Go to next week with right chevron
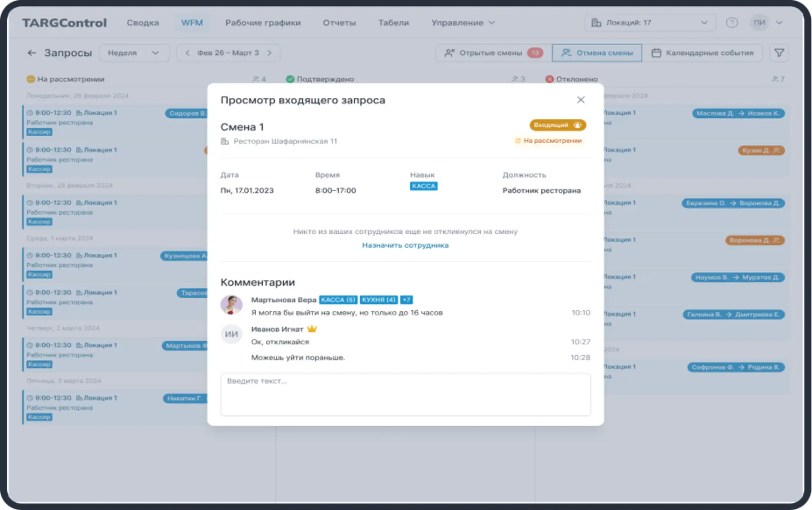 point(269,53)
